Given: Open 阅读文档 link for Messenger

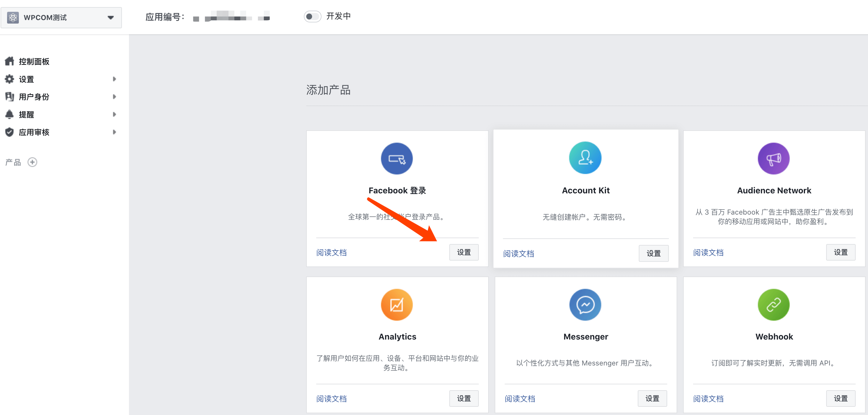Looking at the screenshot, I should [520, 399].
